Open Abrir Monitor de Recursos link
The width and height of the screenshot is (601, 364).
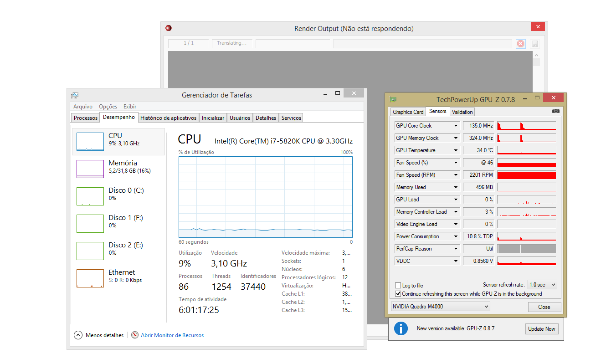[x=172, y=335]
